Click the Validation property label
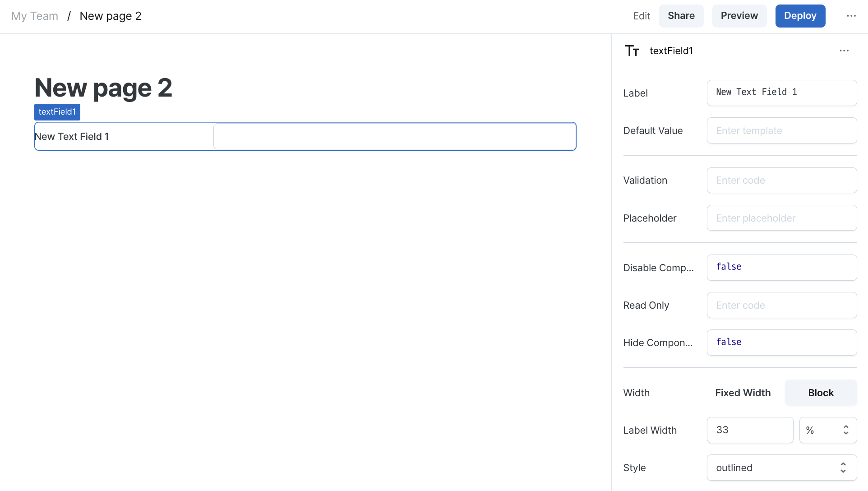This screenshot has height=491, width=868. [645, 181]
